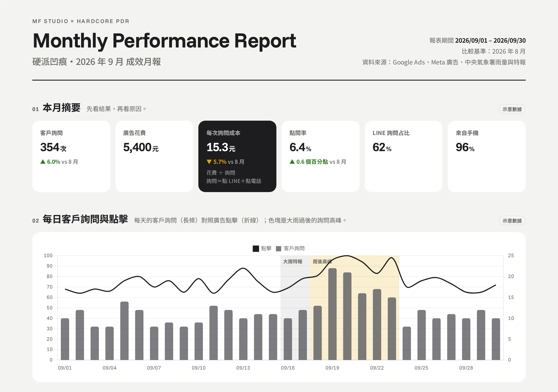
Task: Open the 示意數據 badge in 本月摘要 section
Action: click(512, 109)
